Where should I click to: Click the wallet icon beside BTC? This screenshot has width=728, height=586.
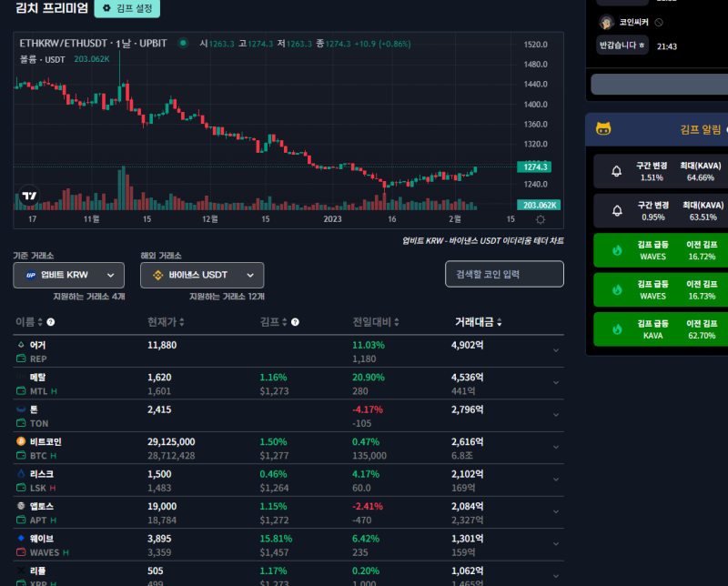click(x=21, y=456)
